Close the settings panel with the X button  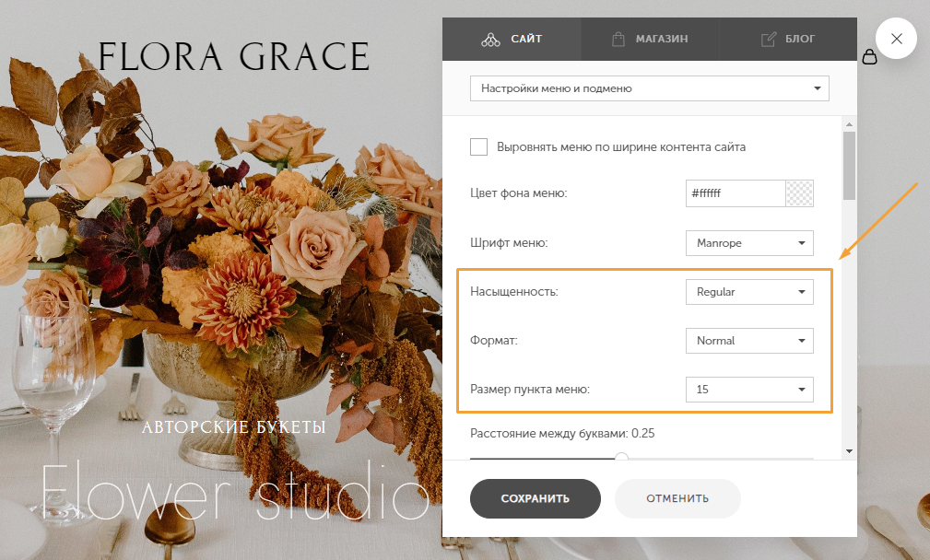(x=896, y=39)
